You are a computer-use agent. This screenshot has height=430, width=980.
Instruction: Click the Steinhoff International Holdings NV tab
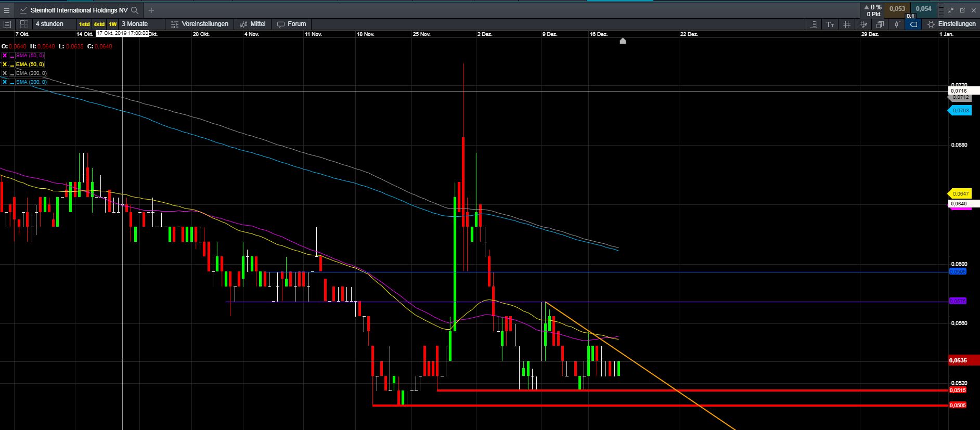coord(79,10)
